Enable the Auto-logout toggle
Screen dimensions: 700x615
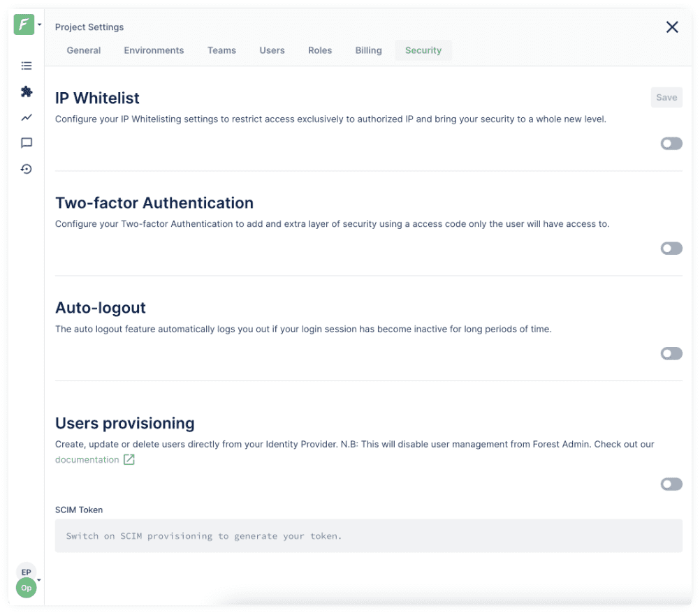pos(671,354)
